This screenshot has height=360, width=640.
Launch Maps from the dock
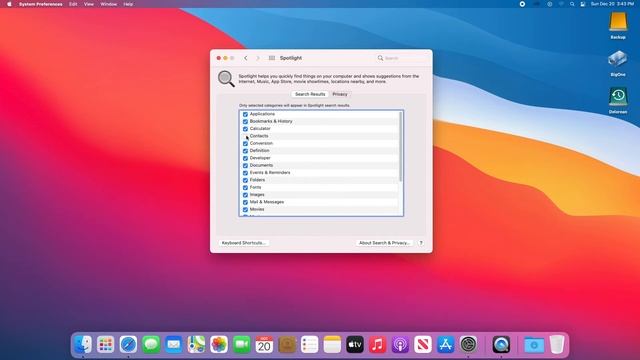[x=196, y=345]
